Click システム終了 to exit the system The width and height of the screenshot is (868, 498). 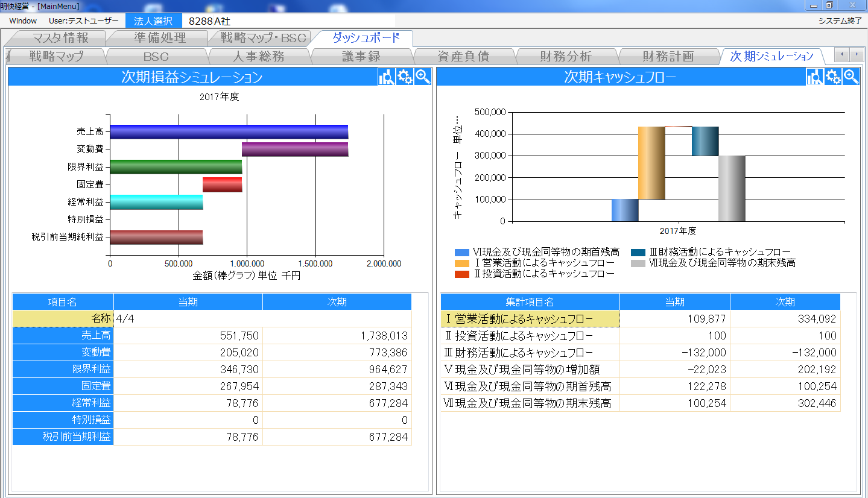point(840,20)
